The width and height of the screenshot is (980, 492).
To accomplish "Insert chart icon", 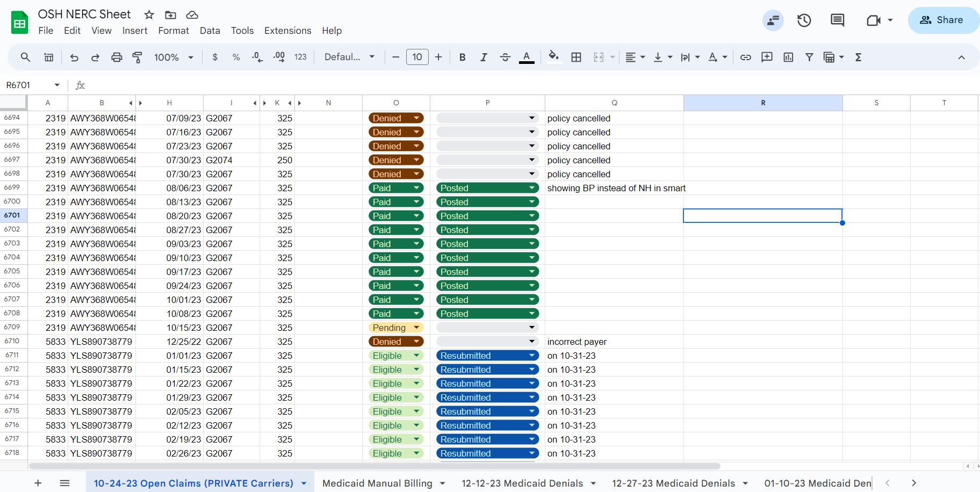I will tap(788, 57).
